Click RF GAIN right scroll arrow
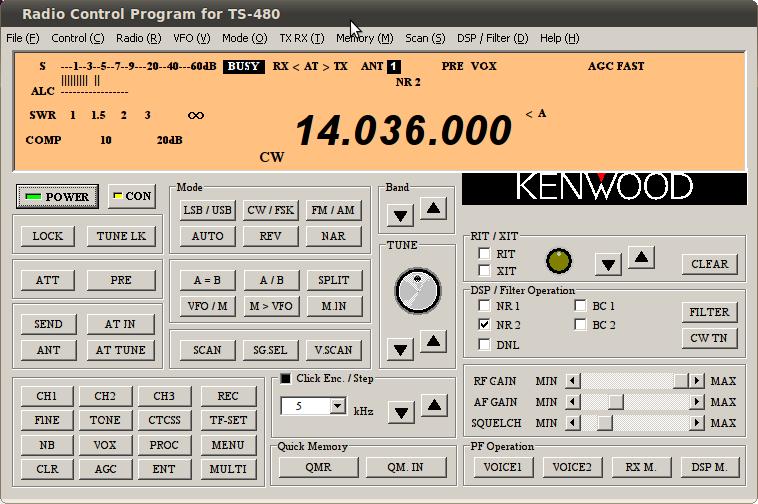Screen dimensions: 758x504 pos(696,381)
